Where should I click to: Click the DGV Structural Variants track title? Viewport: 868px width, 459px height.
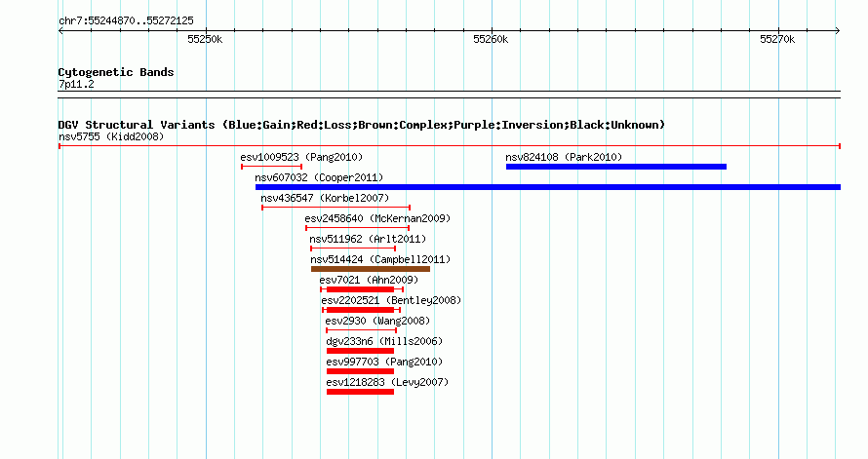[x=362, y=125]
